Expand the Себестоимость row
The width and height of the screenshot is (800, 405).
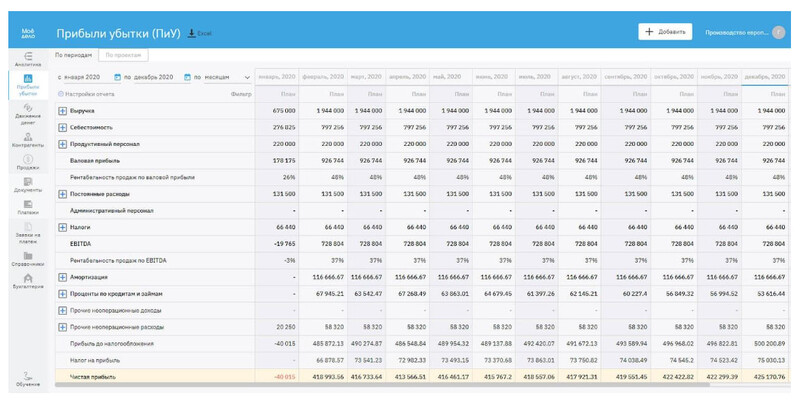tap(62, 128)
